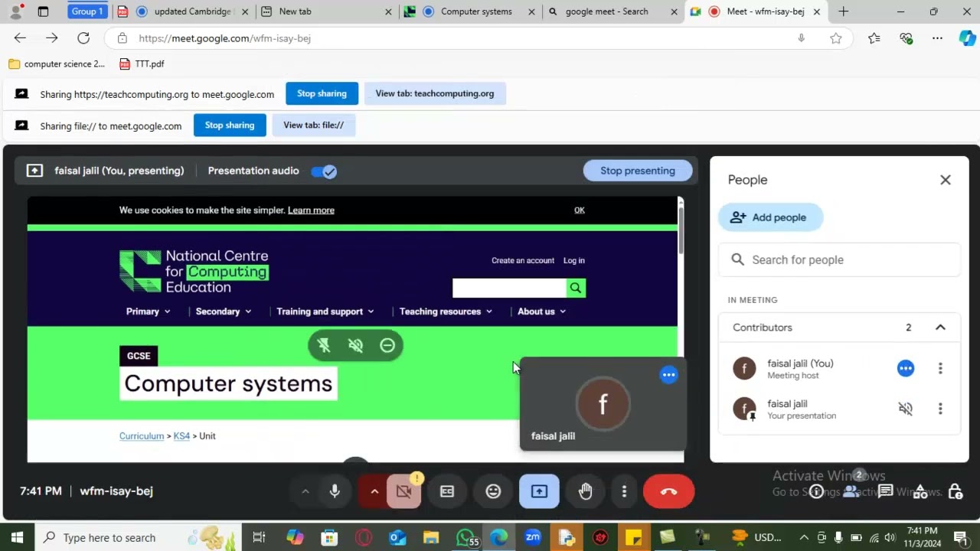The image size is (980, 551).
Task: Close the People side panel
Action: [946, 180]
